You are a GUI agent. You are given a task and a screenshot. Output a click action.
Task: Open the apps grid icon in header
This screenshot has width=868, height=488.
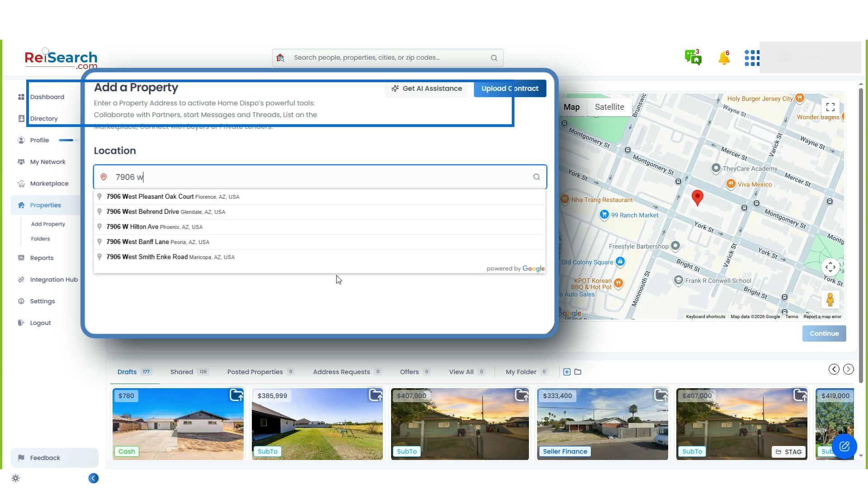(x=752, y=58)
